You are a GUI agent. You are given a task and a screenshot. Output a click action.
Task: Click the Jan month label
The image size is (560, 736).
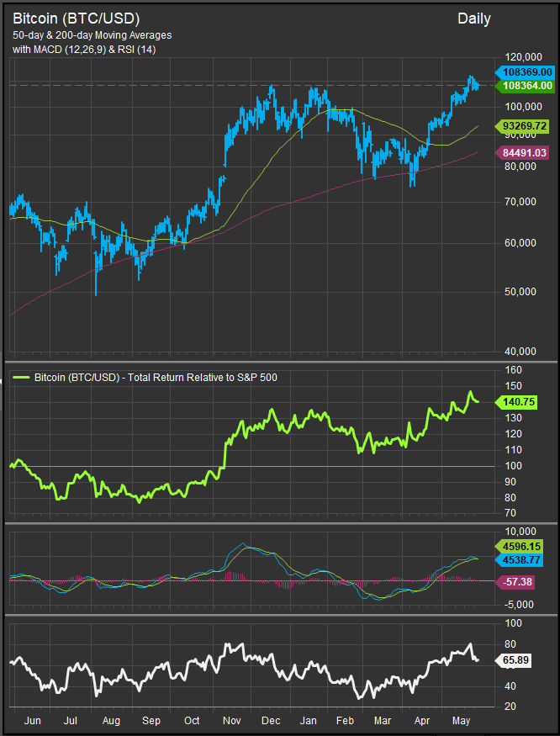point(309,720)
